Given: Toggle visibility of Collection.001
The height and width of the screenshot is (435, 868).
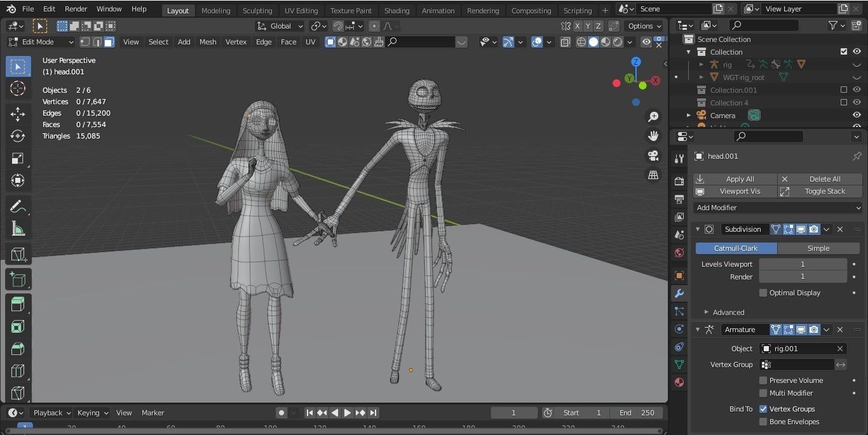Looking at the screenshot, I should point(857,90).
